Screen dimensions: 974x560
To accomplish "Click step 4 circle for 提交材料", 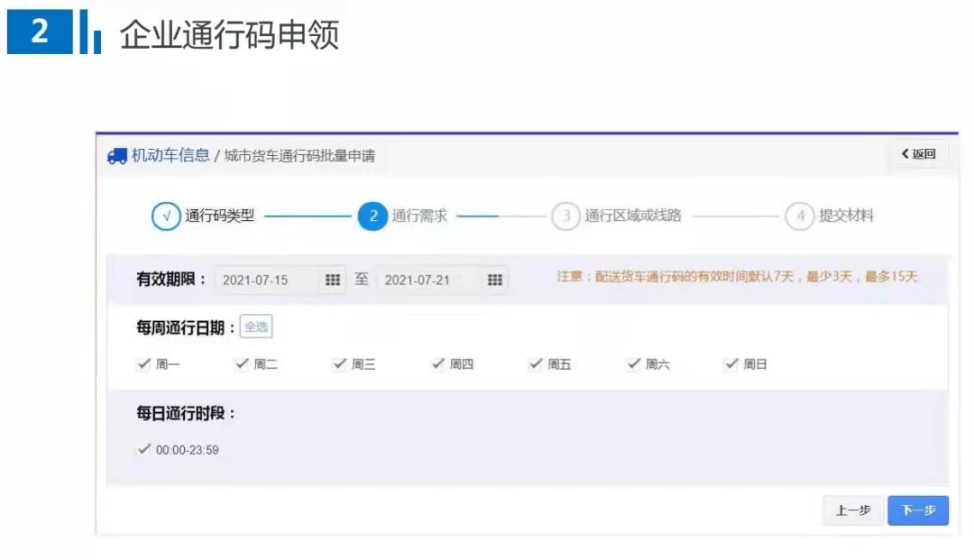I will pyautogui.click(x=799, y=216).
